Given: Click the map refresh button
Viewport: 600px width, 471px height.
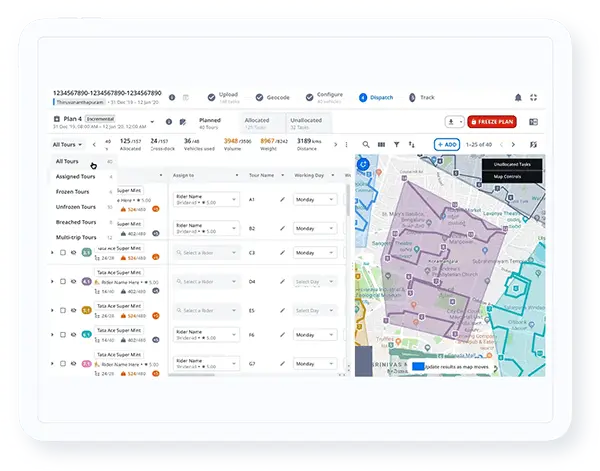Looking at the screenshot, I should pos(363,165).
